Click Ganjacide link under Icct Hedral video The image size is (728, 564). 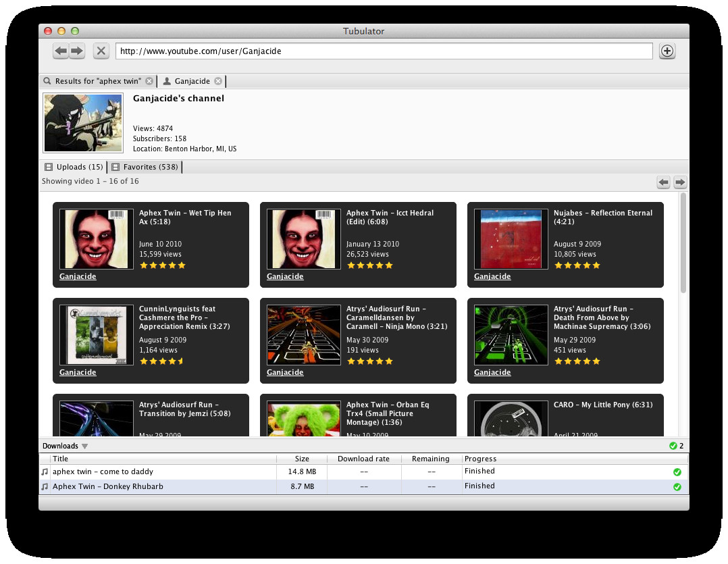coord(285,276)
